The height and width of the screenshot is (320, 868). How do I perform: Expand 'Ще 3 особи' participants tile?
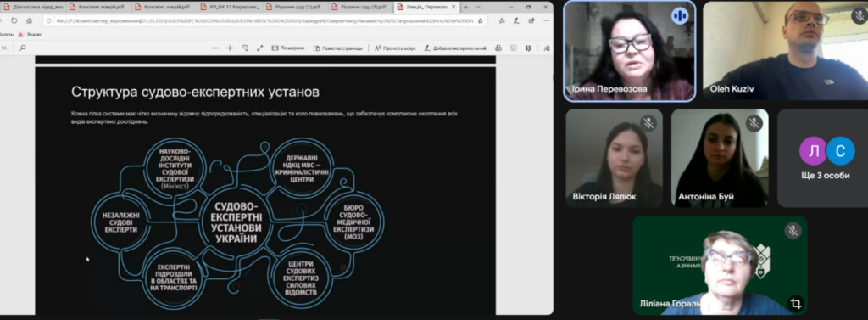pos(822,158)
